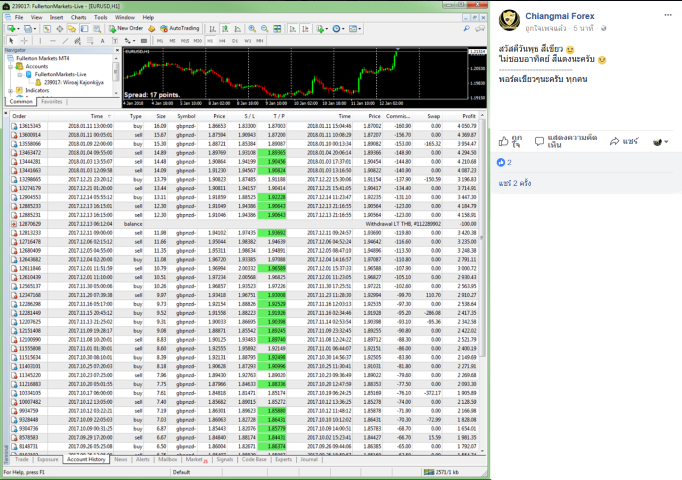Image resolution: width=682 pixels, height=480 pixels.
Task: Select the M15 timeframe button
Action: (x=185, y=41)
